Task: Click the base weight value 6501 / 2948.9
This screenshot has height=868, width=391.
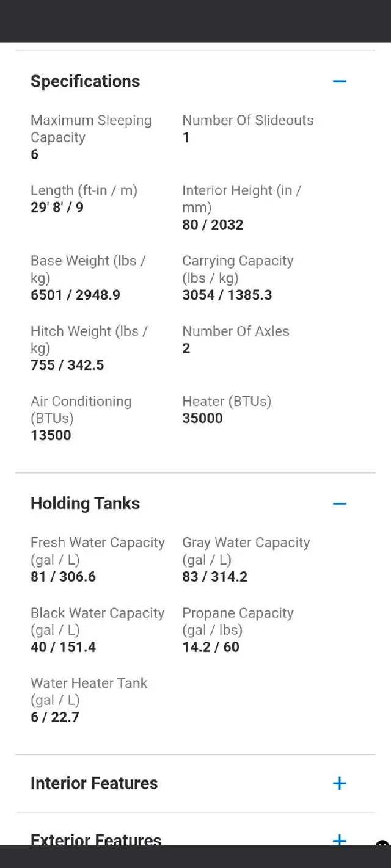Action: (76, 295)
